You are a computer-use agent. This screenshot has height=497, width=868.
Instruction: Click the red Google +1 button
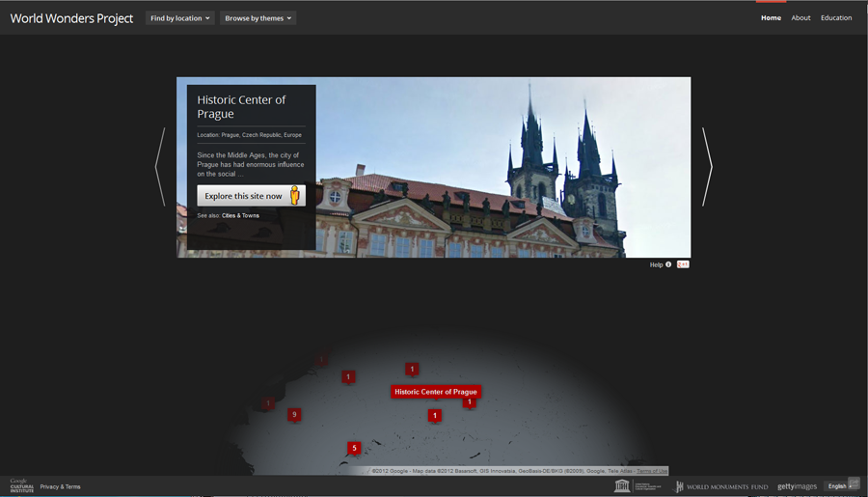coord(683,264)
